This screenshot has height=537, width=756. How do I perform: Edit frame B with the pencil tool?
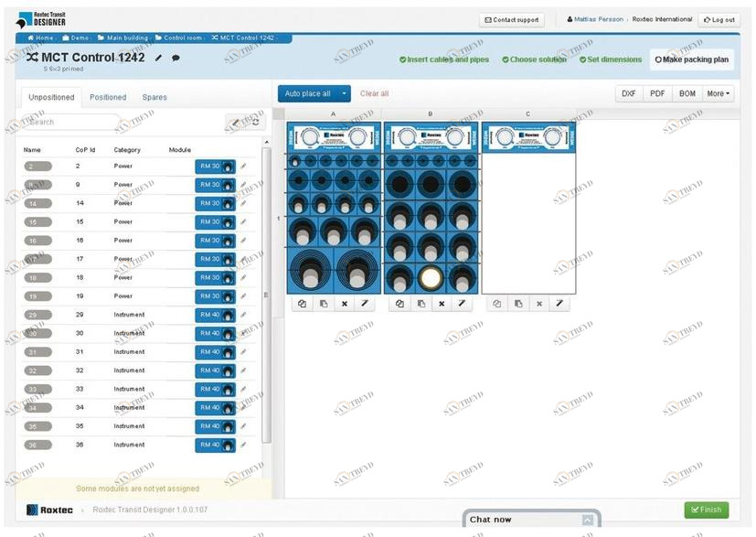pyautogui.click(x=460, y=303)
